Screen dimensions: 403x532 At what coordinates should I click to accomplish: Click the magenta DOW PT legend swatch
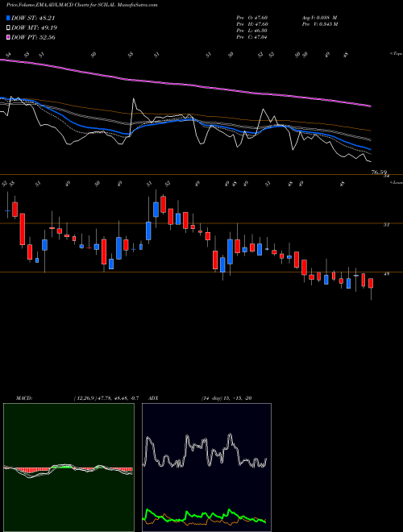coord(8,37)
